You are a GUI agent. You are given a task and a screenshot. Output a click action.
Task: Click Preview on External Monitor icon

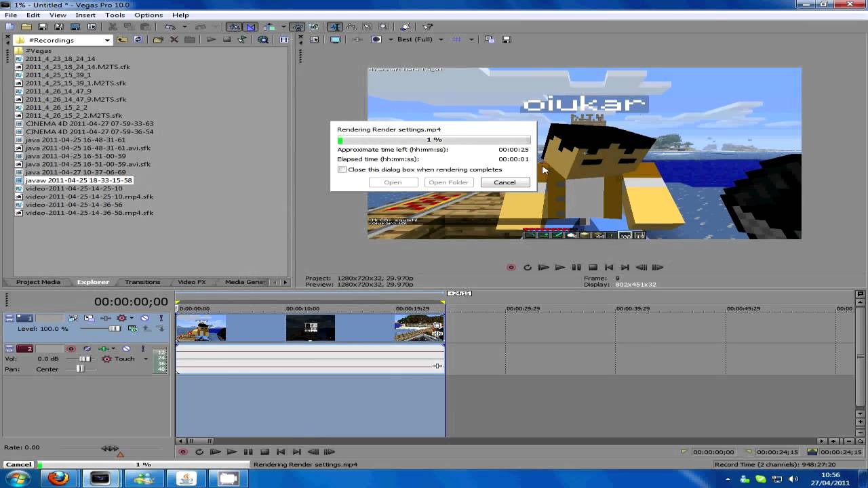[x=335, y=39]
